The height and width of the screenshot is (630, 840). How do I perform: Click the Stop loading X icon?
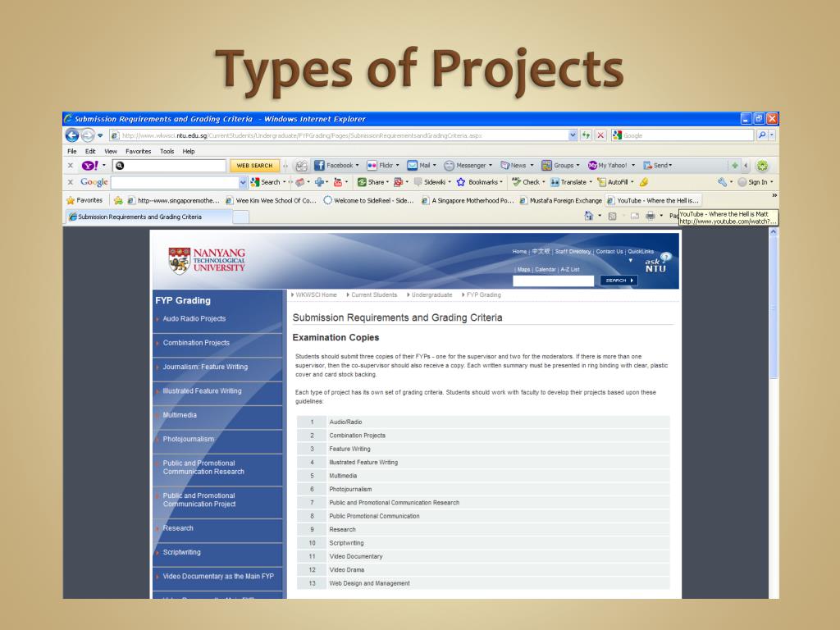click(x=600, y=135)
